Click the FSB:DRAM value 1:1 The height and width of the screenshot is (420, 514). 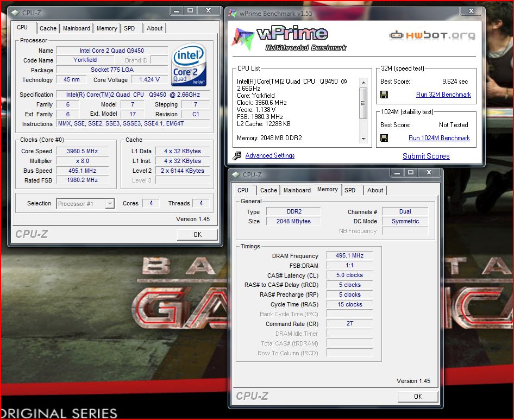click(349, 265)
